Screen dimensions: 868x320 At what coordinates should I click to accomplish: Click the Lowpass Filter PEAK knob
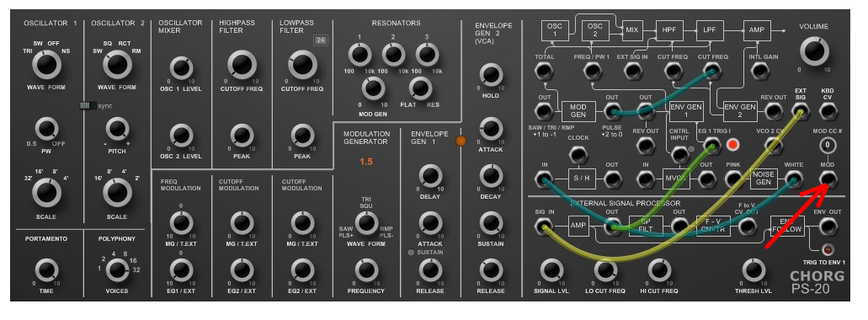tap(302, 136)
